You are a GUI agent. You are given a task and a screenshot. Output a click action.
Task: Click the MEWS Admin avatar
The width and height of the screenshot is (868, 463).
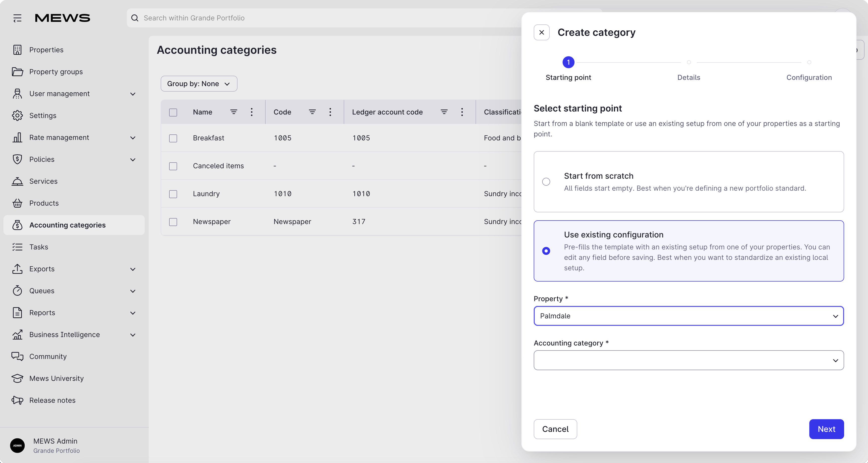[17, 446]
